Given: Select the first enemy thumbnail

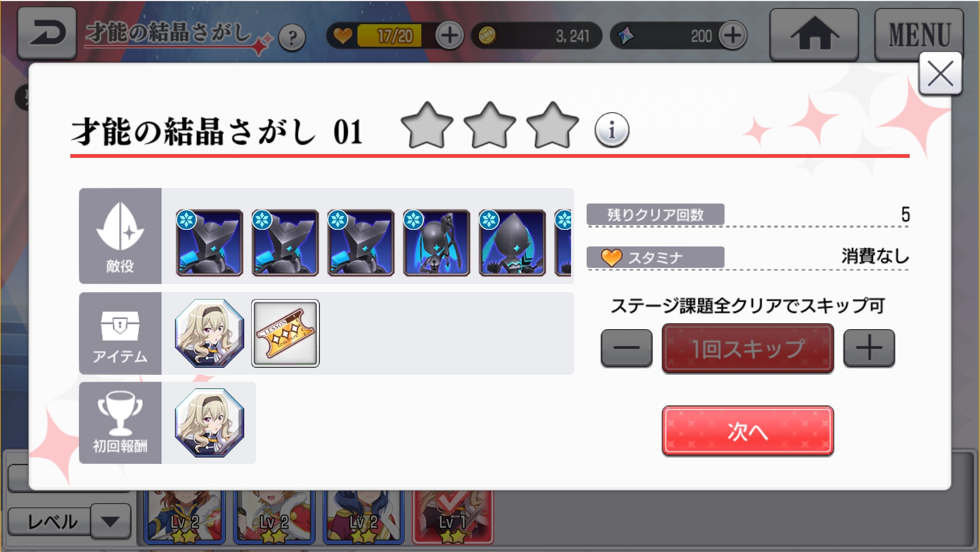Looking at the screenshot, I should tap(209, 243).
